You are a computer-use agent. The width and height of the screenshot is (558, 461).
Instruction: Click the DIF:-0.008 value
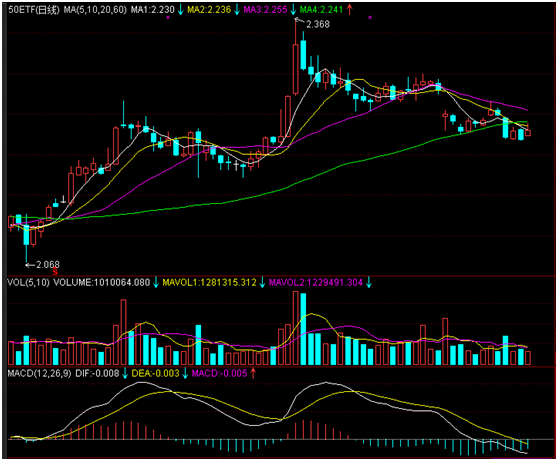click(97, 373)
